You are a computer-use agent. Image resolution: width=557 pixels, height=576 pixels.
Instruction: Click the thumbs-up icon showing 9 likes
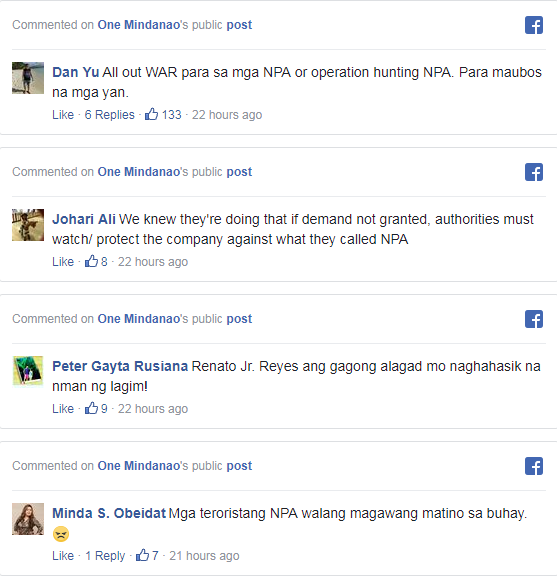pos(91,408)
